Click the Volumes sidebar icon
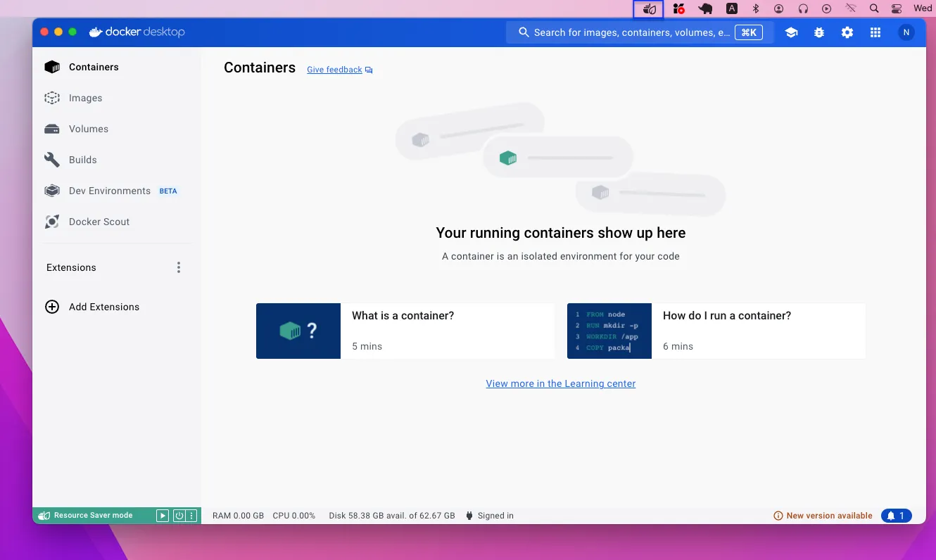 [52, 129]
